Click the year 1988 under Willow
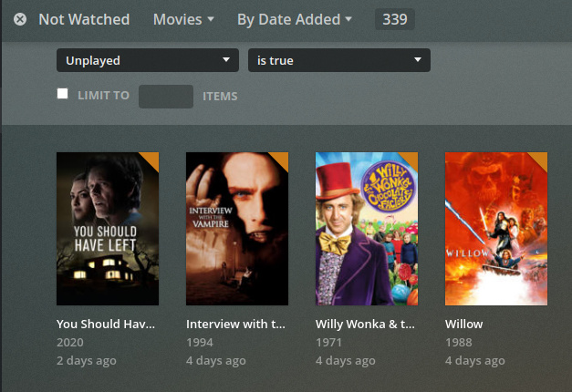572x392 pixels. click(x=459, y=343)
